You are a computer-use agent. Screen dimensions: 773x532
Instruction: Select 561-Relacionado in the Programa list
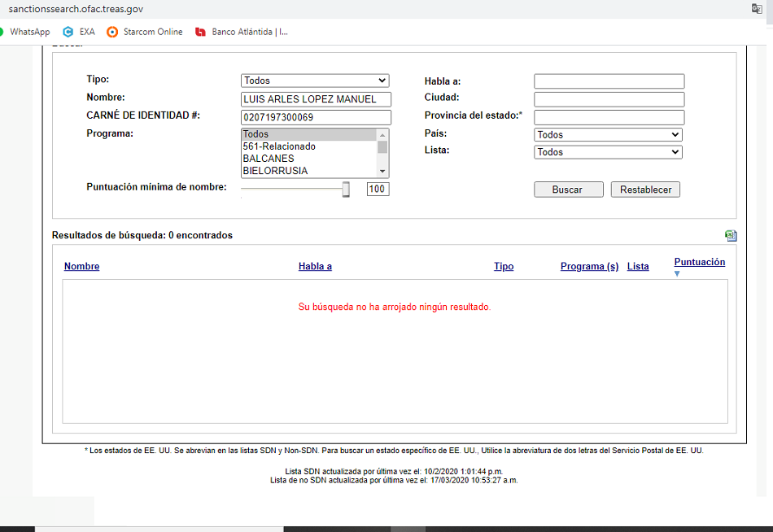(x=279, y=146)
